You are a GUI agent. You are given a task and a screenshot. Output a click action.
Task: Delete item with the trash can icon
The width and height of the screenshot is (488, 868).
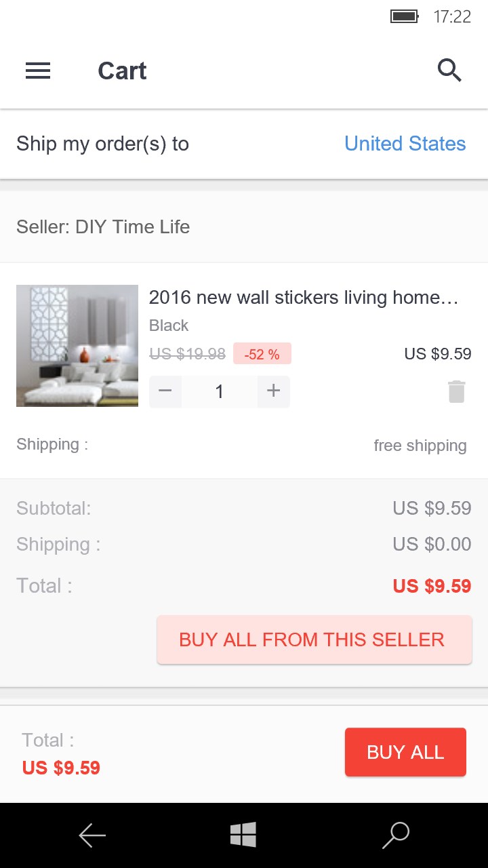(457, 392)
